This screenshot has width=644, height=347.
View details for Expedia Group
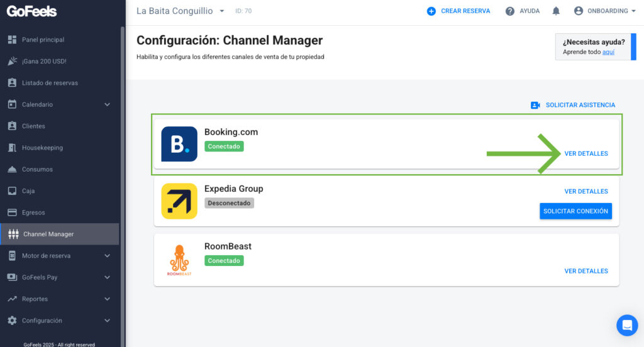pos(586,191)
